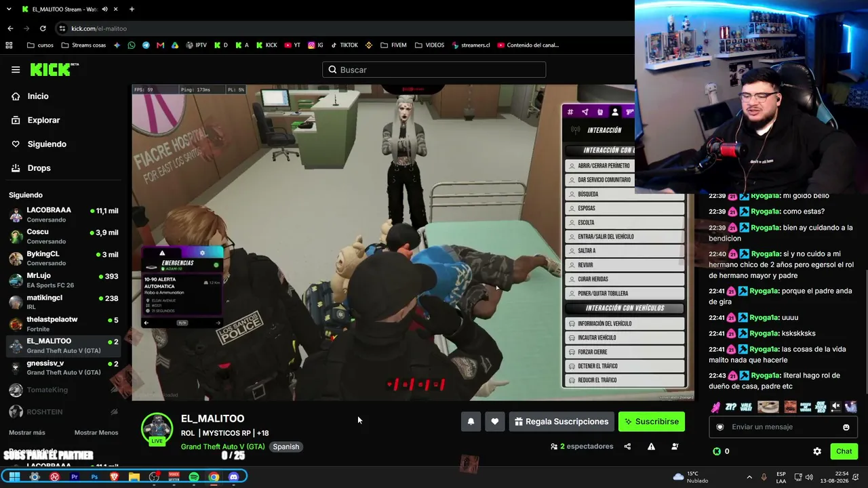
Task: Reload the page in the browser
Action: pos(43,28)
